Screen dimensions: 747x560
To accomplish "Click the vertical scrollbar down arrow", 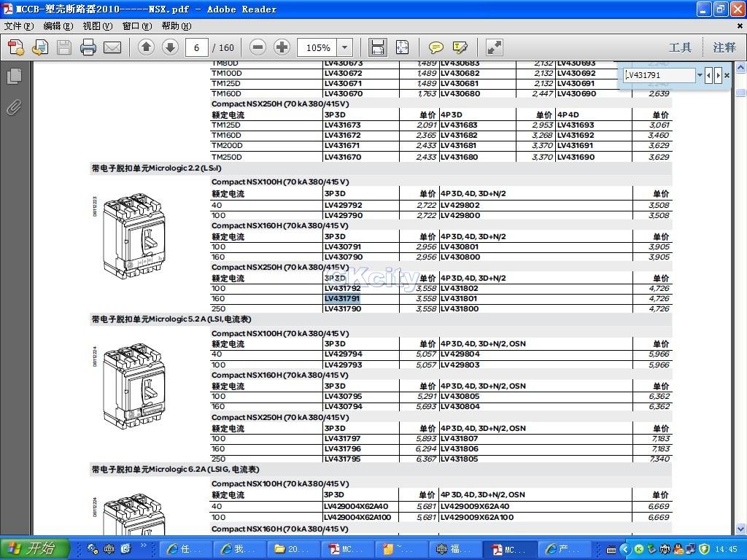I will tap(741, 529).
